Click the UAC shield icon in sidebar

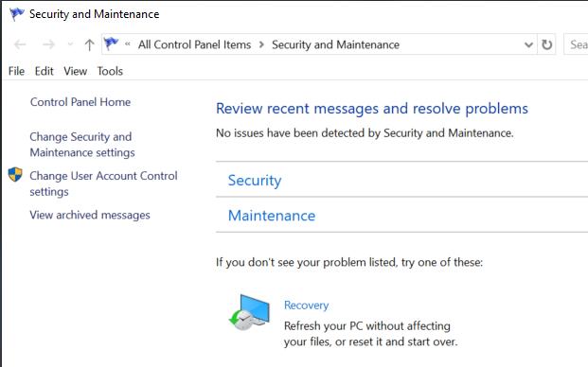(15, 174)
